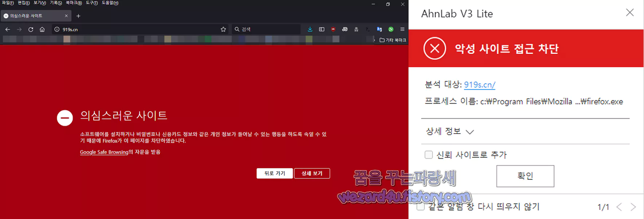The height and width of the screenshot is (219, 644).
Task: Check 신뢰 사이트로 추가 checkbox
Action: [x=429, y=155]
